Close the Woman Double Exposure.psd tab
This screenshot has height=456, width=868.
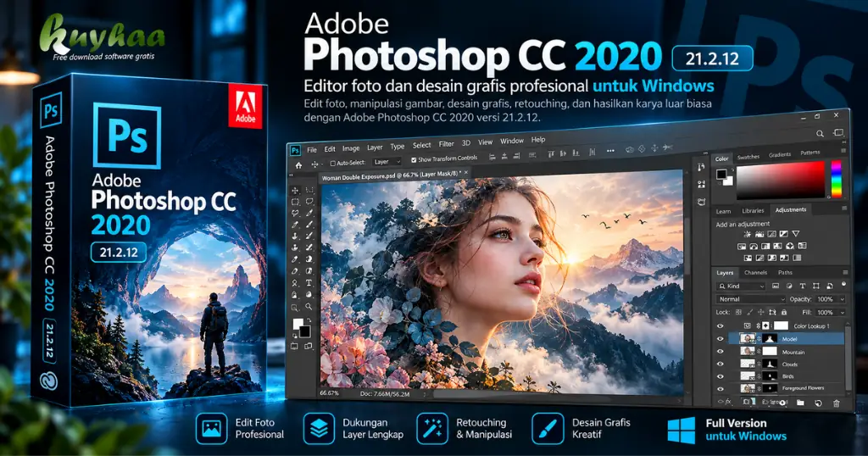pos(466,172)
